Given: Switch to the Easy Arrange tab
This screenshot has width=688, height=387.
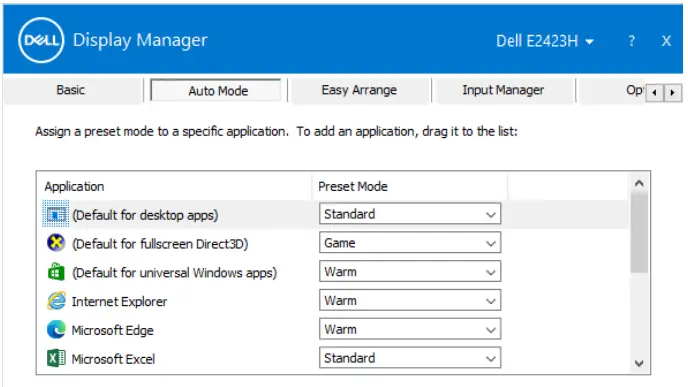Looking at the screenshot, I should (359, 90).
